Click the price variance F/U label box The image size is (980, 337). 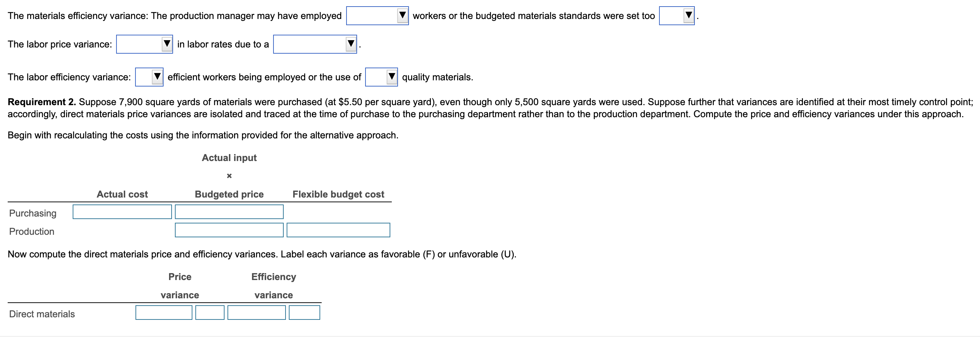tap(210, 313)
